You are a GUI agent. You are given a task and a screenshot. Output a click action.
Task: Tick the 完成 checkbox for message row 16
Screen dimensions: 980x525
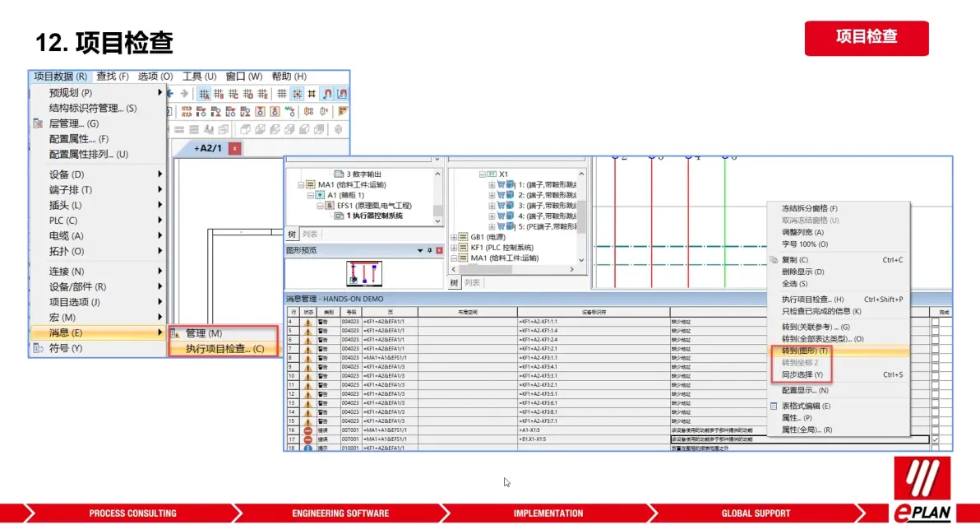[935, 430]
